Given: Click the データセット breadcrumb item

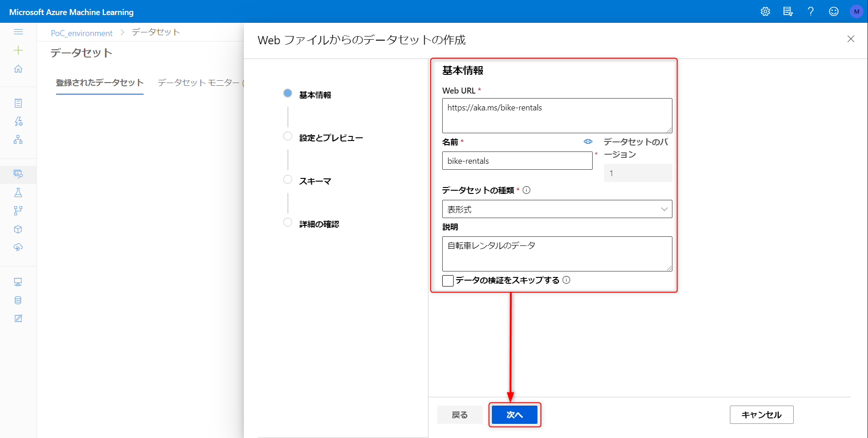Looking at the screenshot, I should [x=156, y=32].
